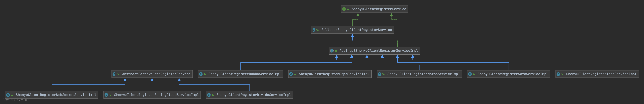Viewport: 644px width, 104px height.
Task: Click the abstract class icon of FallbackShenyuClientRegisterService
Action: tap(313, 30)
